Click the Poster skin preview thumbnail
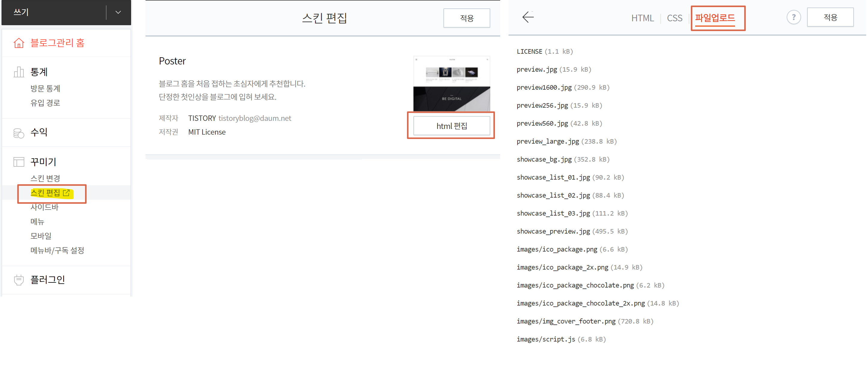 452,83
